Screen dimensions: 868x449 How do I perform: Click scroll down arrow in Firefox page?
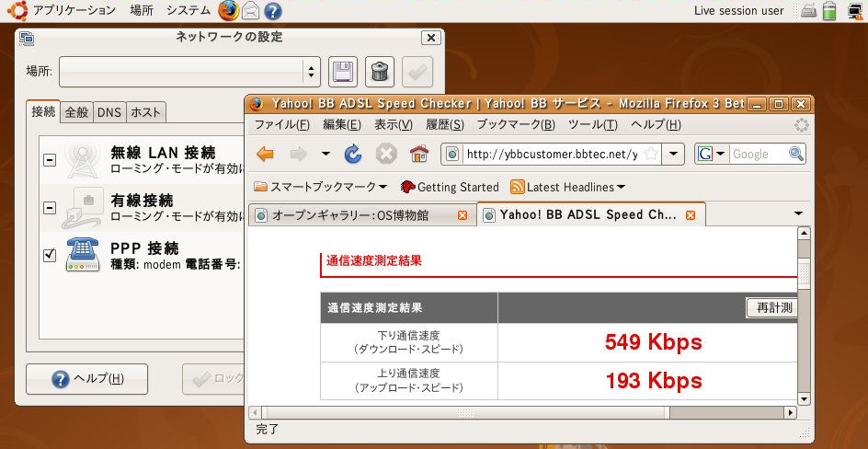tap(804, 399)
